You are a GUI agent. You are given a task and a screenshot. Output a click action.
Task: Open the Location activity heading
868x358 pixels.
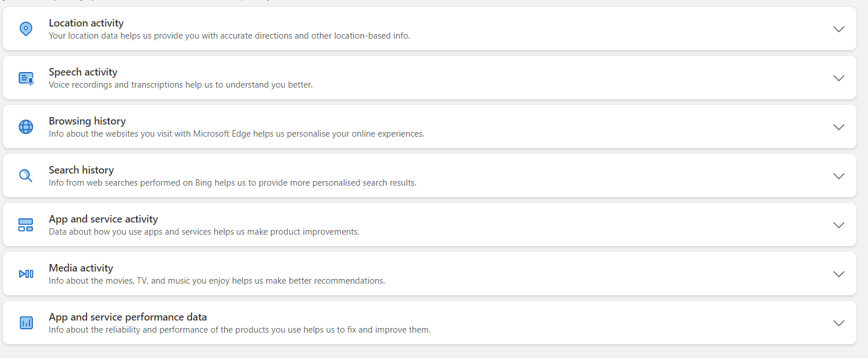[x=87, y=23]
